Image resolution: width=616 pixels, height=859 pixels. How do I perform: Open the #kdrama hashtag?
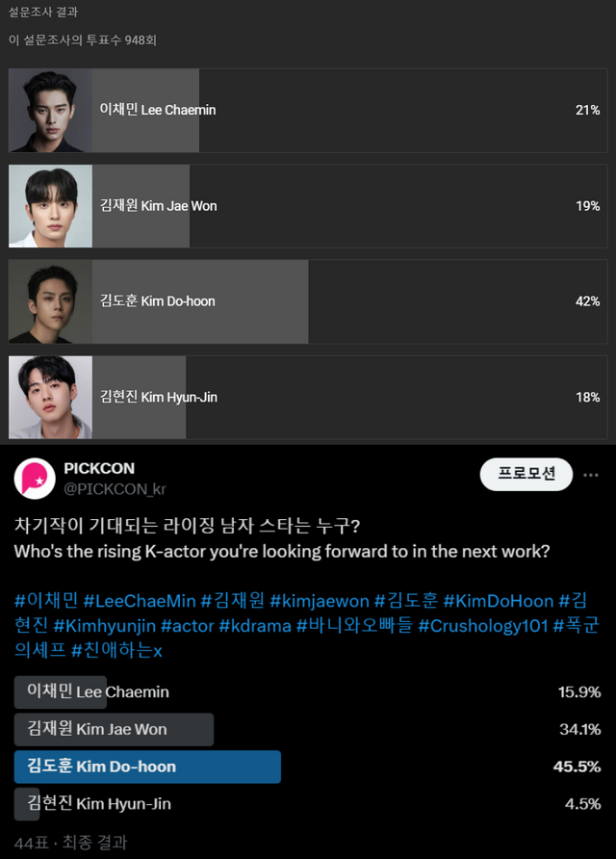click(x=254, y=626)
